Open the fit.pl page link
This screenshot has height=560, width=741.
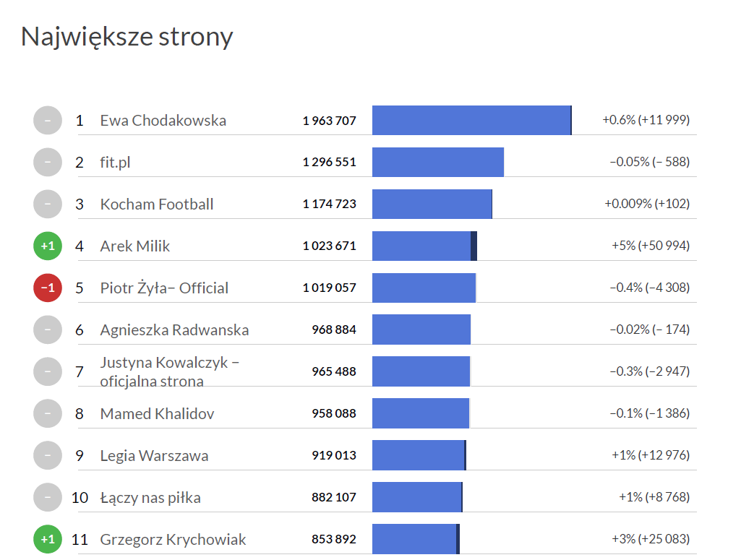pos(115,163)
